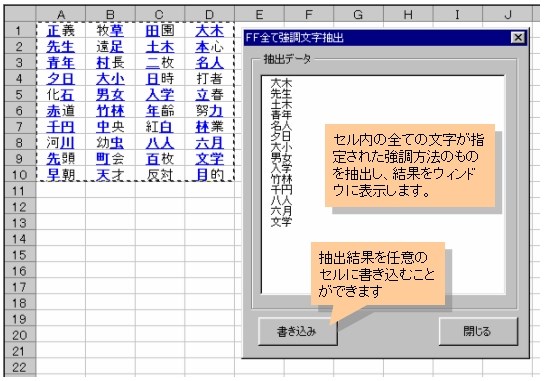Select 文学 in the extracted data list
Viewport: 545px width, 381px height.
click(281, 221)
